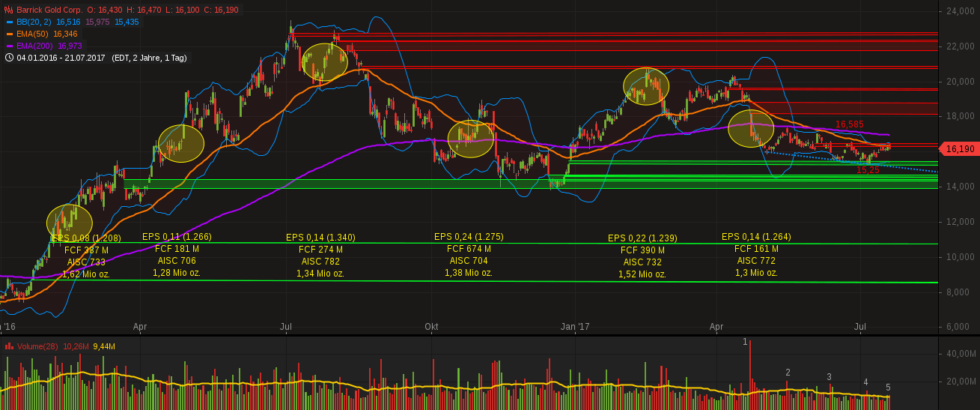980x410 pixels.
Task: Click the 'EPS 0,14 (1.340)' annotation
Action: [x=320, y=238]
